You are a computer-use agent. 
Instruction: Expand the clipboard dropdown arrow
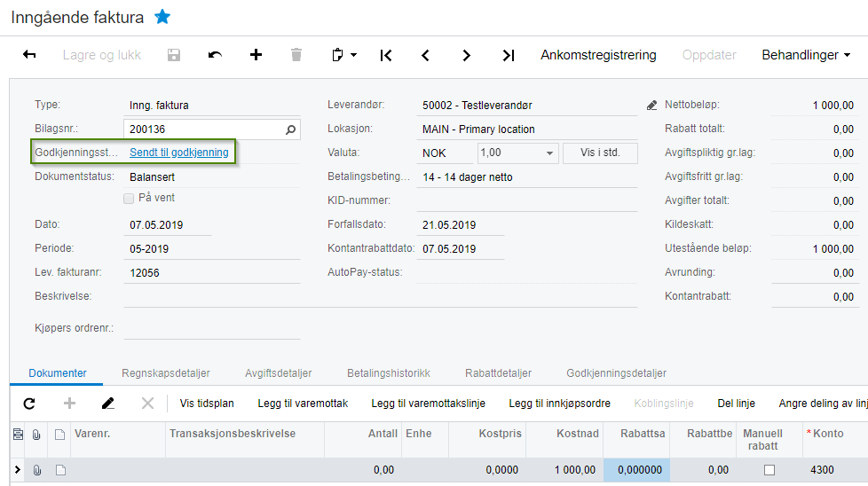354,55
